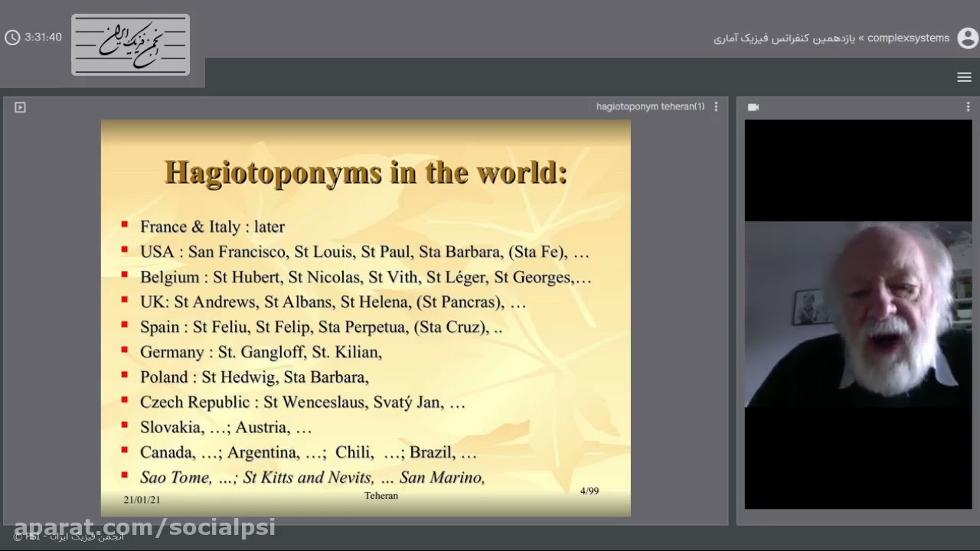Viewport: 980px width, 551px height.
Task: Click the camera icon on video panel
Action: point(753,107)
